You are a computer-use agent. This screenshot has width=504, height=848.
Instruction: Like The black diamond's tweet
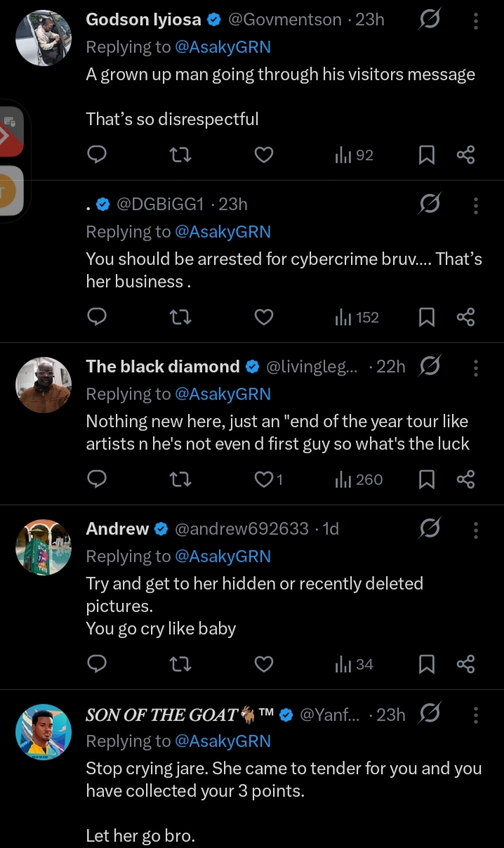[x=264, y=480]
